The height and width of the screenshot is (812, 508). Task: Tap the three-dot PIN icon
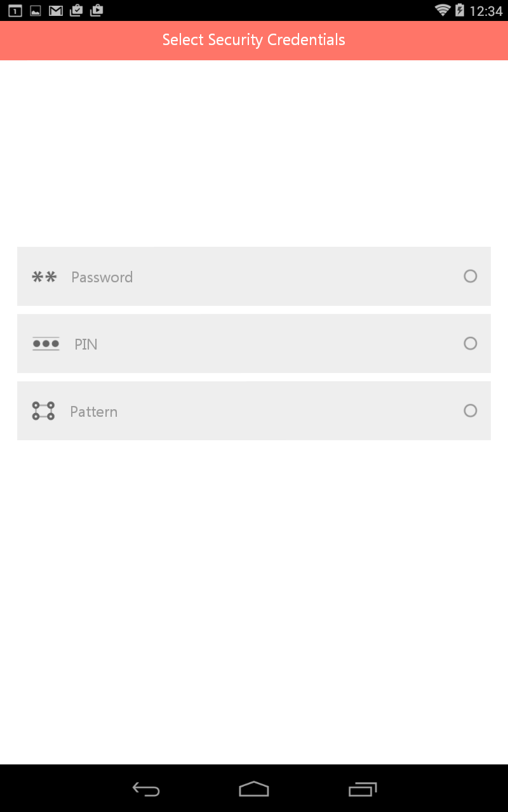click(x=46, y=344)
